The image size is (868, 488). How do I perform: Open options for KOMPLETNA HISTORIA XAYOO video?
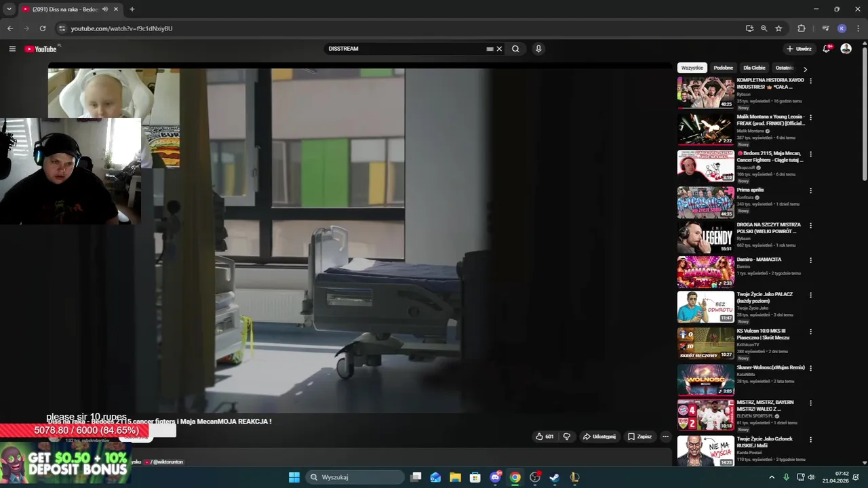click(810, 81)
